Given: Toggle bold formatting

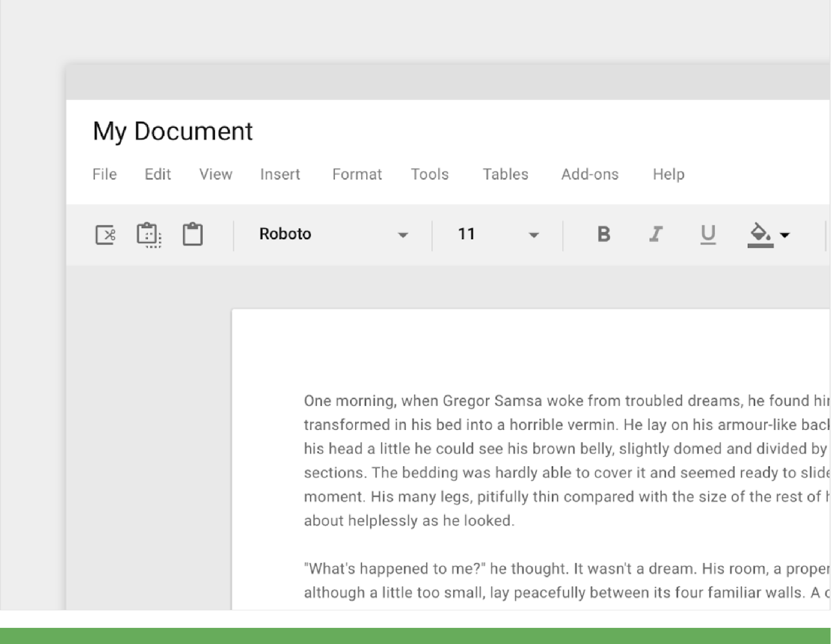Looking at the screenshot, I should coord(603,234).
